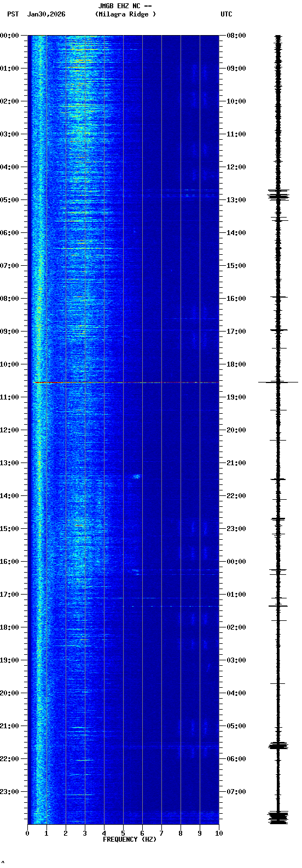Click the UTC axis '11:00' label
This screenshot has height=868, width=302.
(x=236, y=134)
